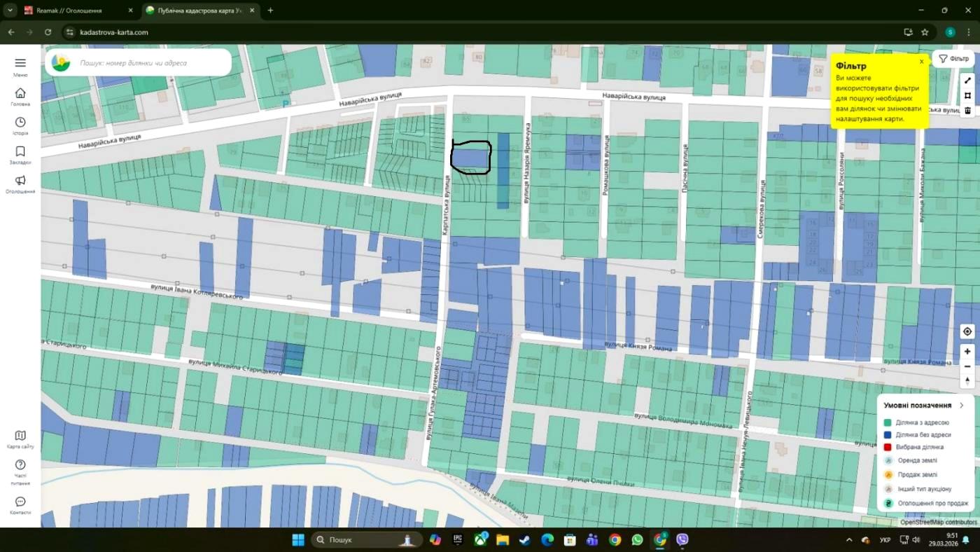The width and height of the screenshot is (980, 552).
Task: Open the Фільтр filter button
Action: tap(953, 59)
